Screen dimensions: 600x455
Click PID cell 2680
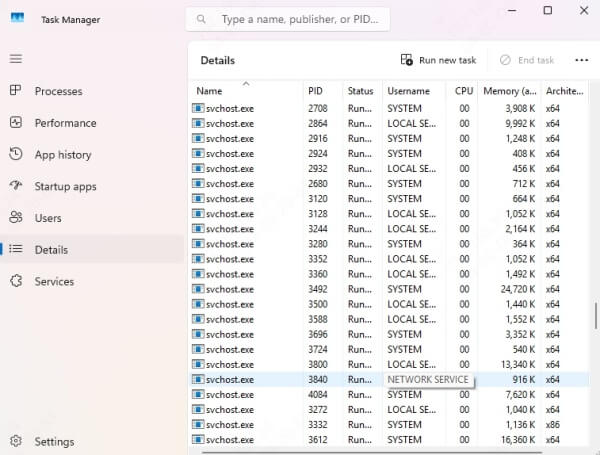coord(318,184)
